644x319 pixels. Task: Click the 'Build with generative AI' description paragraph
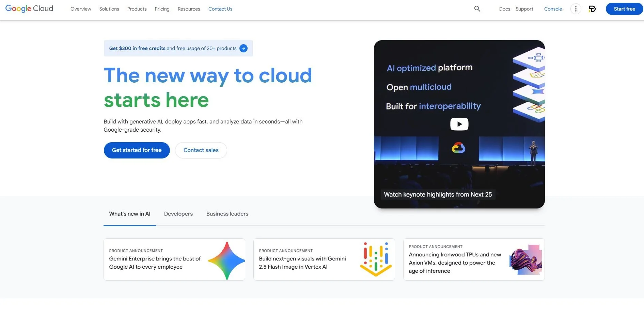(x=203, y=125)
